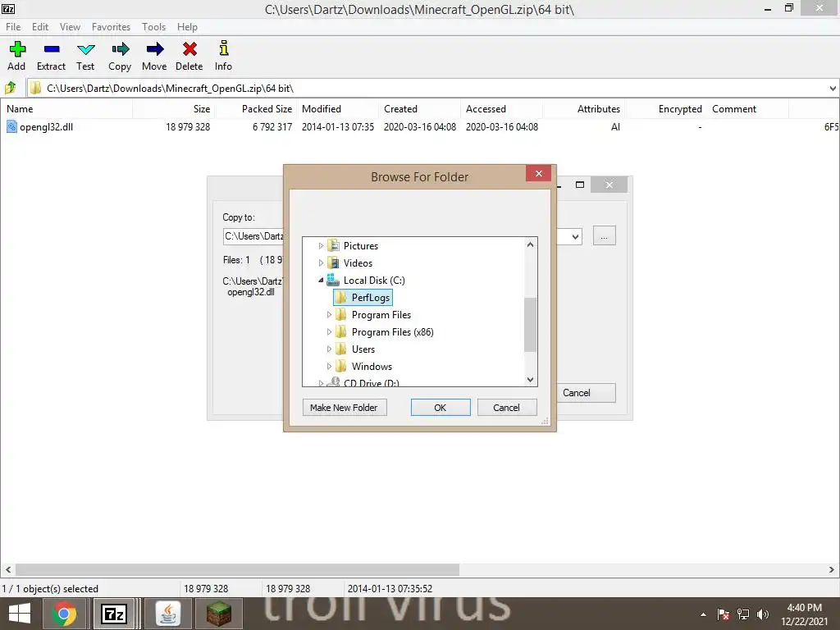The width and height of the screenshot is (840, 630).
Task: Select the opengl32.dll file icon
Action: [11, 126]
